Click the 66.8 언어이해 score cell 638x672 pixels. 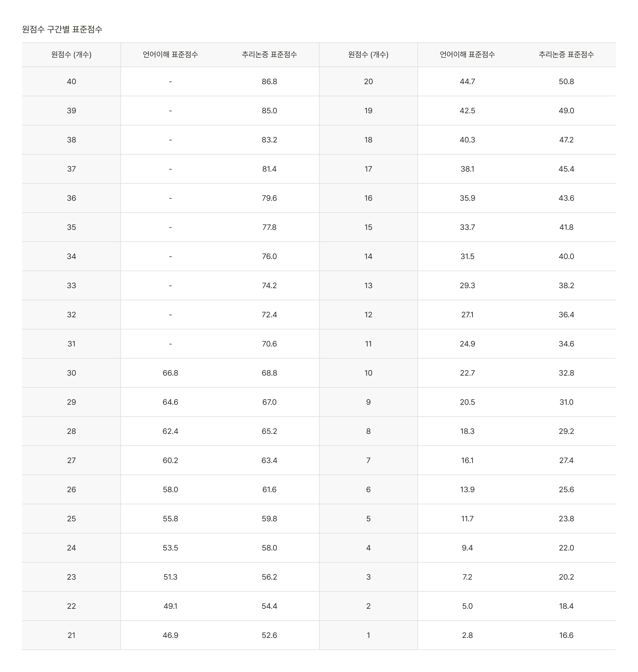[170, 373]
